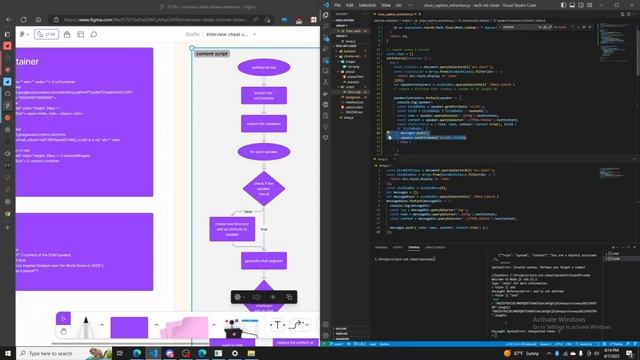The width and height of the screenshot is (640, 360).
Task: Collapse the images folder in Explorer
Action: 350,62
